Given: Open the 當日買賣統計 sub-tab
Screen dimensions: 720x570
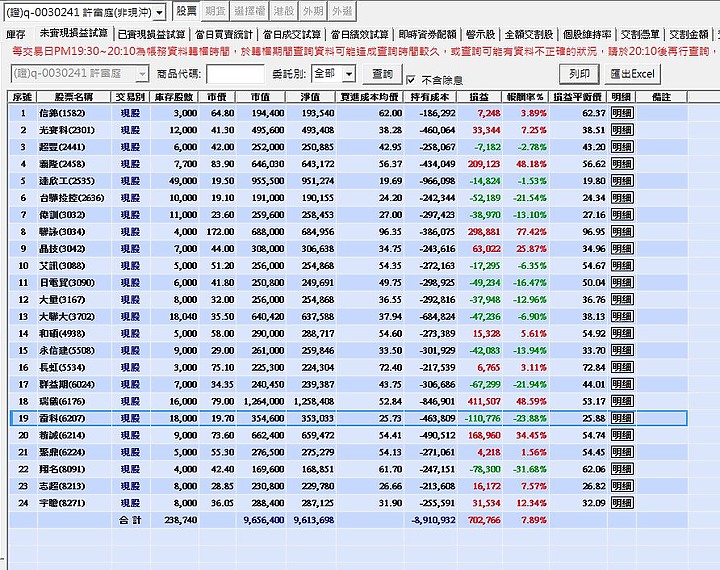Looking at the screenshot, I should coord(224,34).
